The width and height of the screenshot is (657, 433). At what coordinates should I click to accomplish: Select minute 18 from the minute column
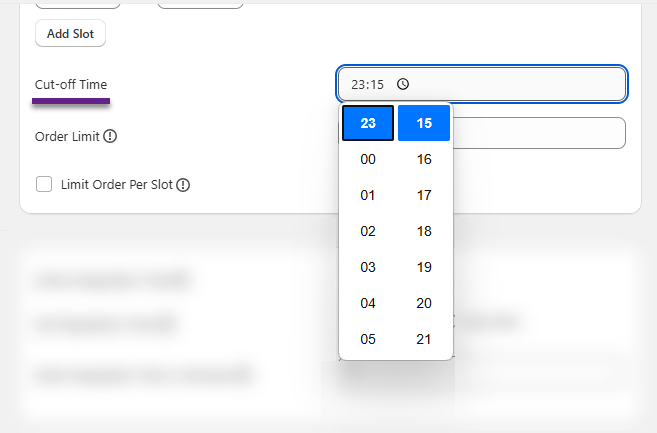point(424,231)
